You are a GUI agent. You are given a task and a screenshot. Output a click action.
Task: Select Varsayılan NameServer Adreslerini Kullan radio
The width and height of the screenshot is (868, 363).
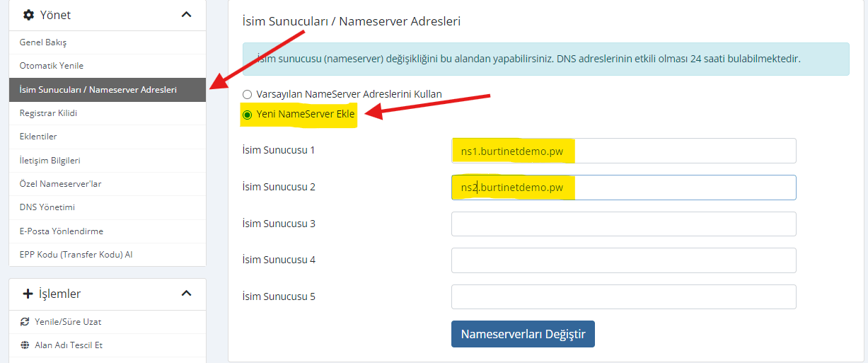pyautogui.click(x=248, y=94)
